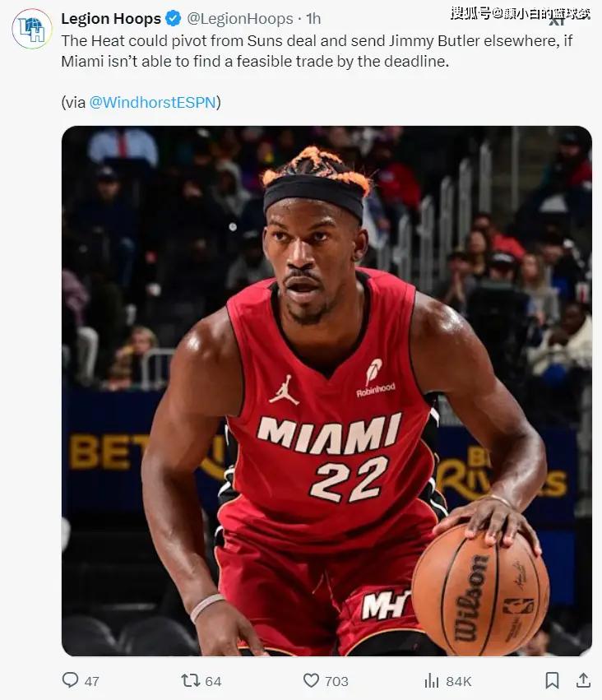This screenshot has height=700, width=602.
Task: Repost the tweet with retweet arrows icon
Action: [x=191, y=680]
